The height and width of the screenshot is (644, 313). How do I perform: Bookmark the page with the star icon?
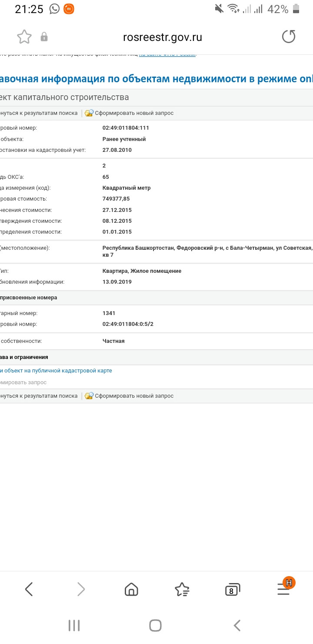point(24,37)
